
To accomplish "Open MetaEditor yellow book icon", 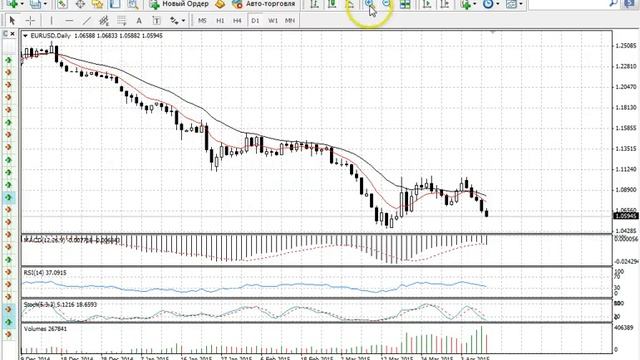I will pyautogui.click(x=220, y=4).
